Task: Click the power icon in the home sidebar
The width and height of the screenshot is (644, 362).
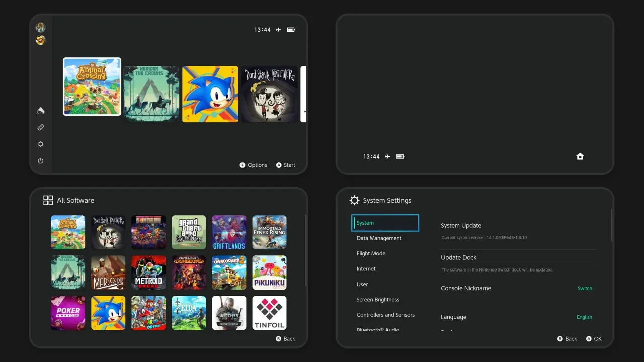Action: pos(41,161)
